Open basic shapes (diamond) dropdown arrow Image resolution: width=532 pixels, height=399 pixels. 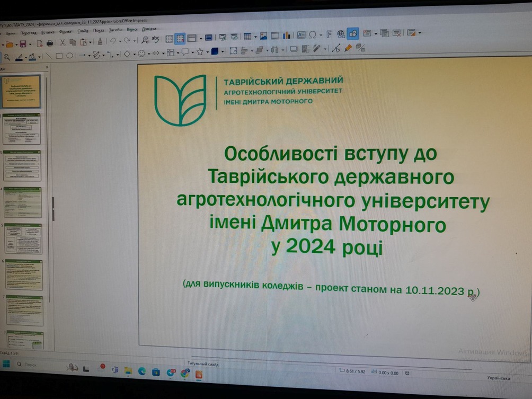coord(135,54)
